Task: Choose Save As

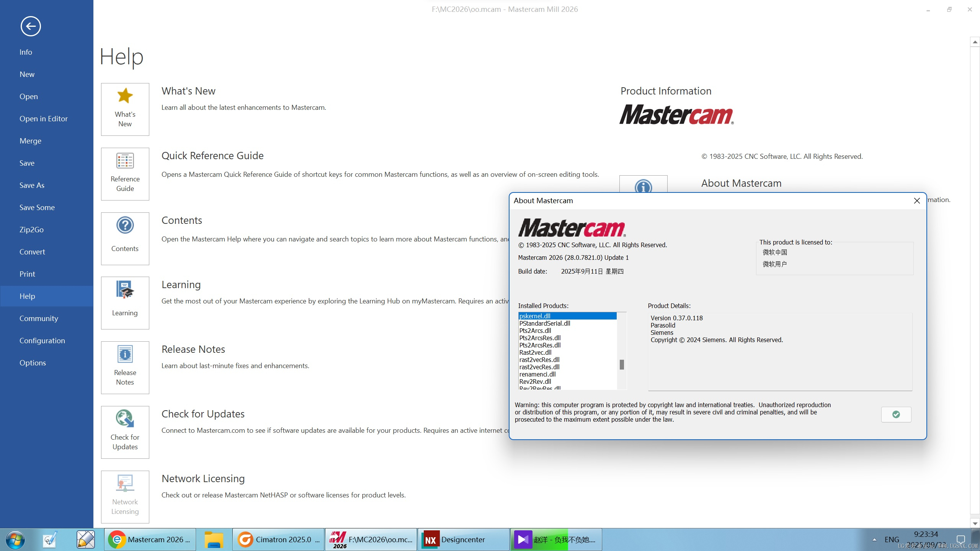Action: [x=47, y=185]
